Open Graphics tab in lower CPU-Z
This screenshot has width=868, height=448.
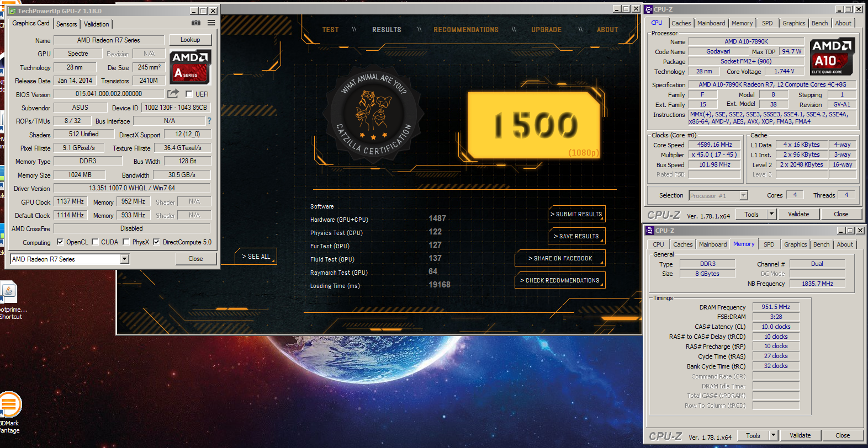[x=796, y=244]
